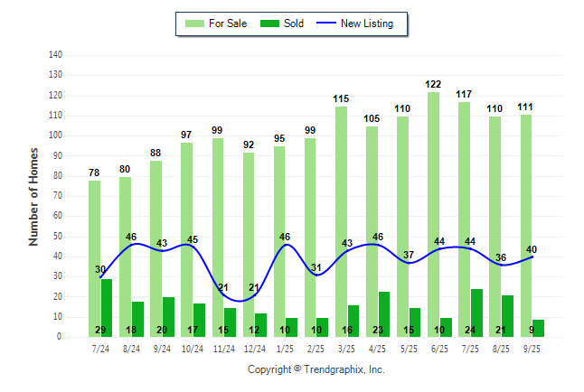Click the 10/24 For Sale bar showing 97

pyautogui.click(x=187, y=239)
